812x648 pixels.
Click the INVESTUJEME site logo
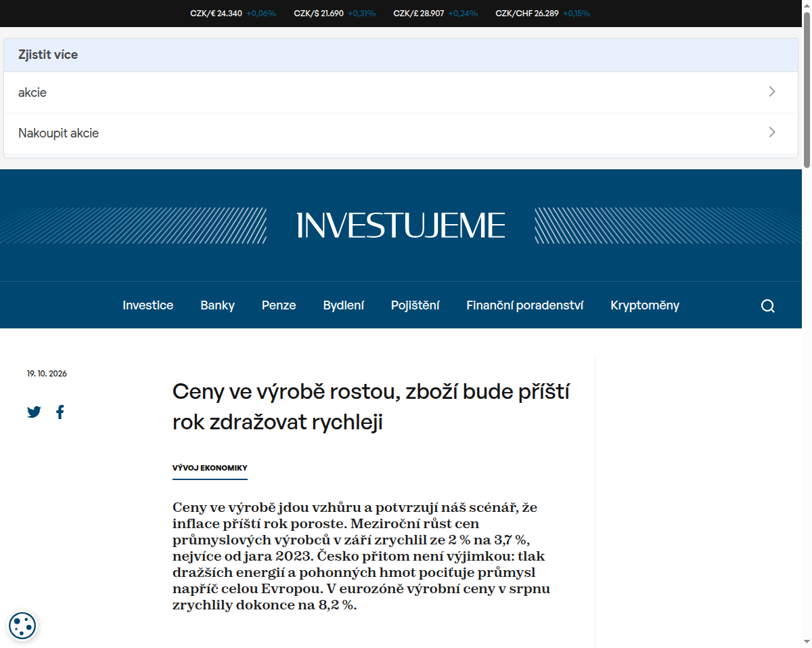tap(401, 225)
